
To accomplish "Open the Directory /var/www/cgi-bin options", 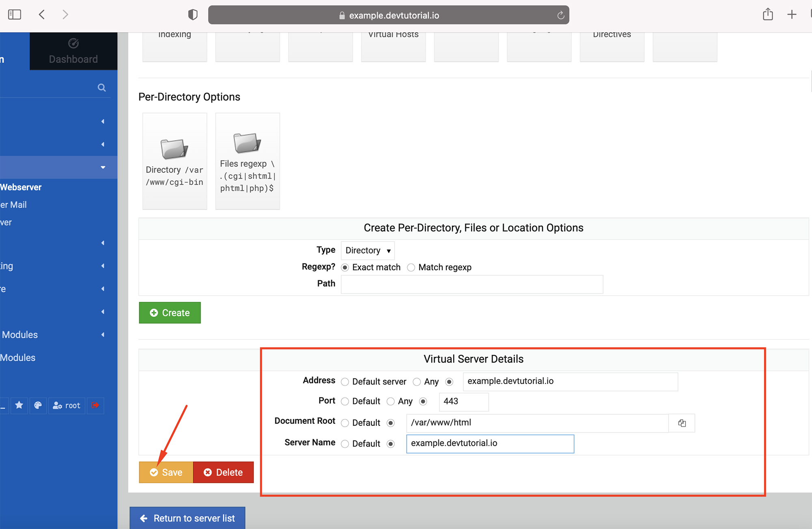I will pos(175,161).
